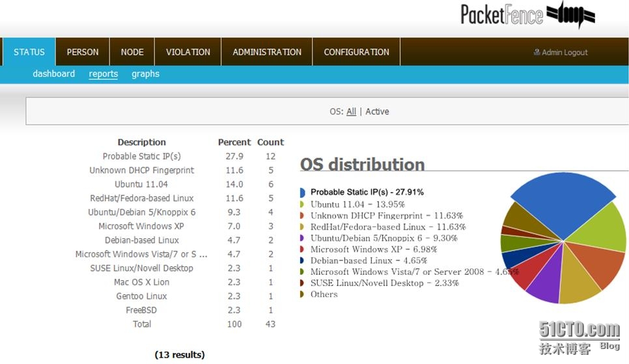Click the count value 12
This screenshot has height=364, width=629.
270,156
